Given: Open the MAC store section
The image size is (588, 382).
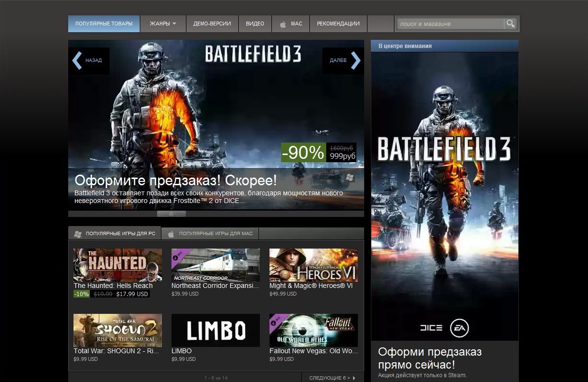Looking at the screenshot, I should click(x=291, y=24).
